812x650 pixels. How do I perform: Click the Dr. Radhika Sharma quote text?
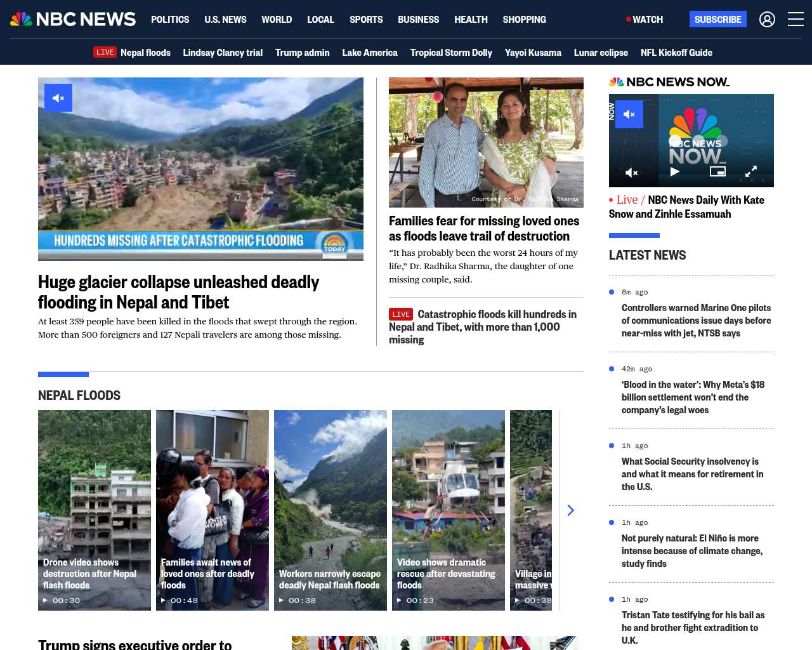(x=483, y=266)
